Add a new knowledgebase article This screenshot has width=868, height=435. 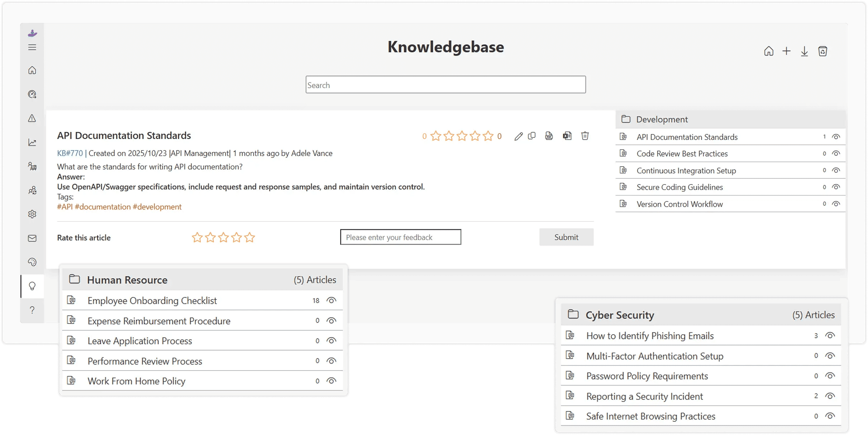(786, 51)
